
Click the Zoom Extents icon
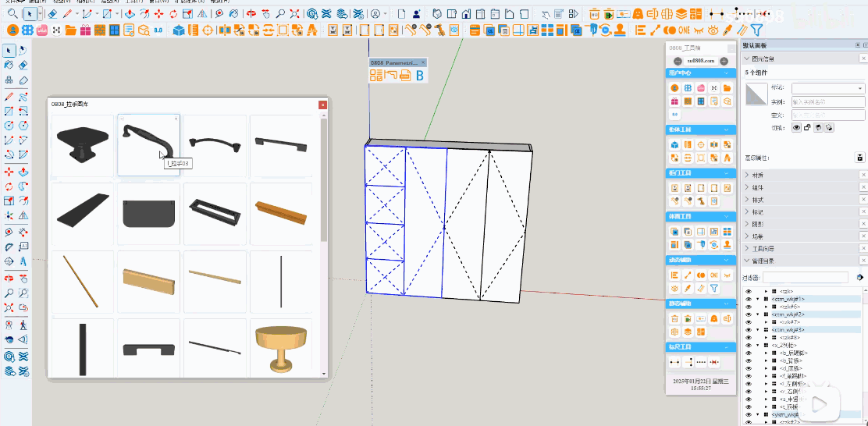point(294,14)
